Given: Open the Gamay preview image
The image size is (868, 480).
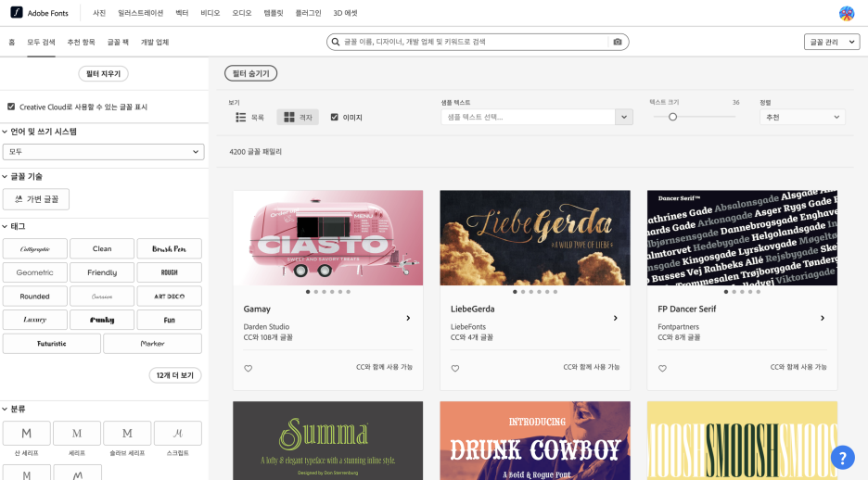Looking at the screenshot, I should pyautogui.click(x=327, y=238).
